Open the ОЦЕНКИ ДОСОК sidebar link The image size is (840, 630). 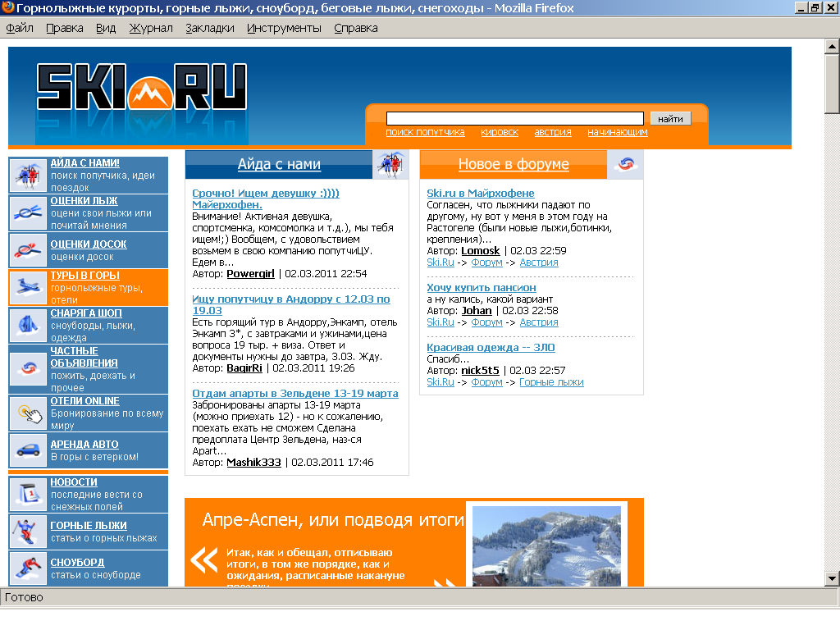tap(89, 244)
